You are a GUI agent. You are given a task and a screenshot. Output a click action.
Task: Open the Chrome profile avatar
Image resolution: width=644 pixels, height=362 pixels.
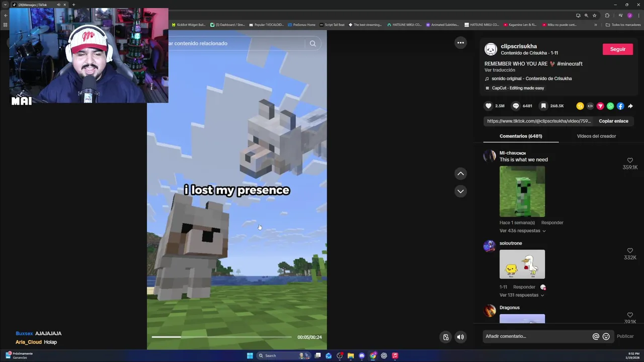[629, 16]
